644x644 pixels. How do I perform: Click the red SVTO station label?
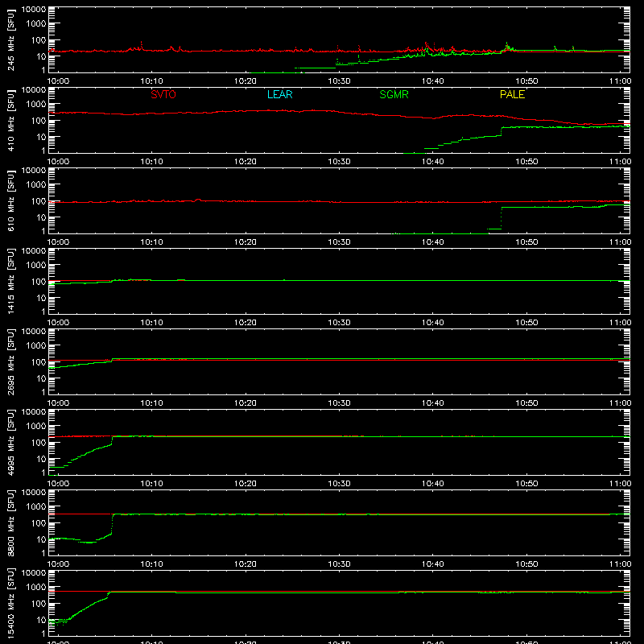(163, 94)
